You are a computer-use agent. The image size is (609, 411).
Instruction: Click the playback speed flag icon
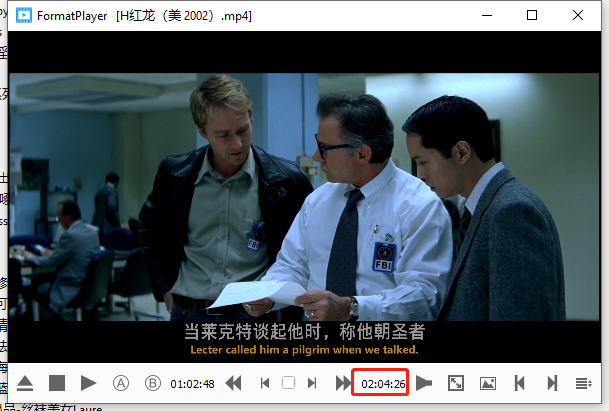click(424, 383)
